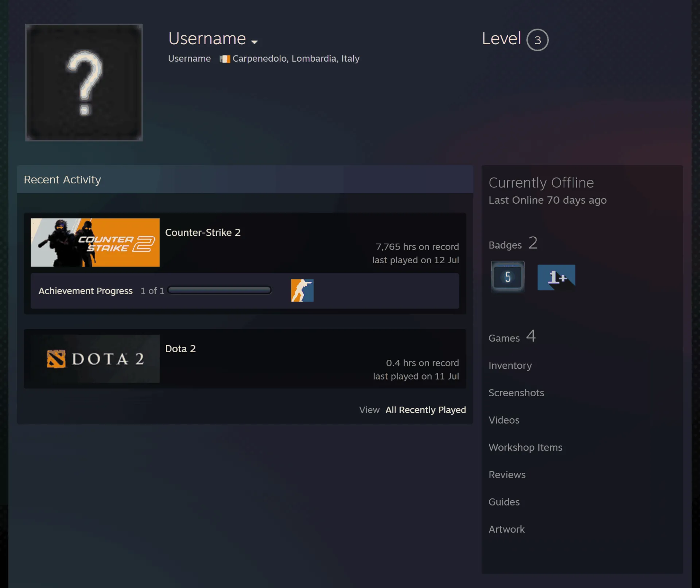The width and height of the screenshot is (700, 588).
Task: Open the Dota 2 game banner
Action: click(95, 359)
